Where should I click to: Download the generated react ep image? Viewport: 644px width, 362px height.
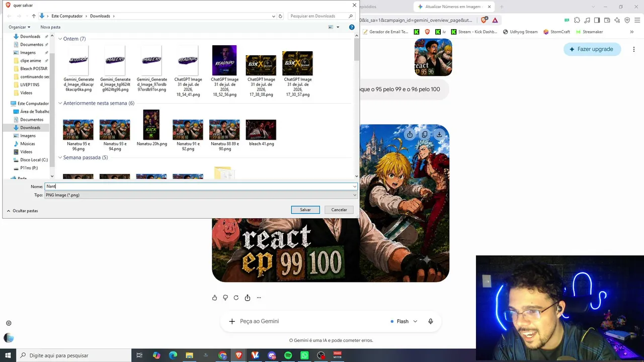coord(439,134)
